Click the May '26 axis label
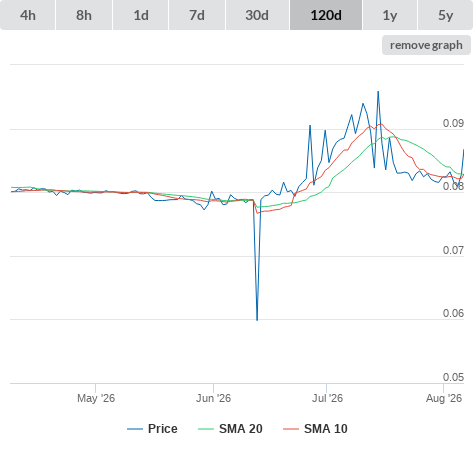Screen dimensions: 474x455 point(96,398)
